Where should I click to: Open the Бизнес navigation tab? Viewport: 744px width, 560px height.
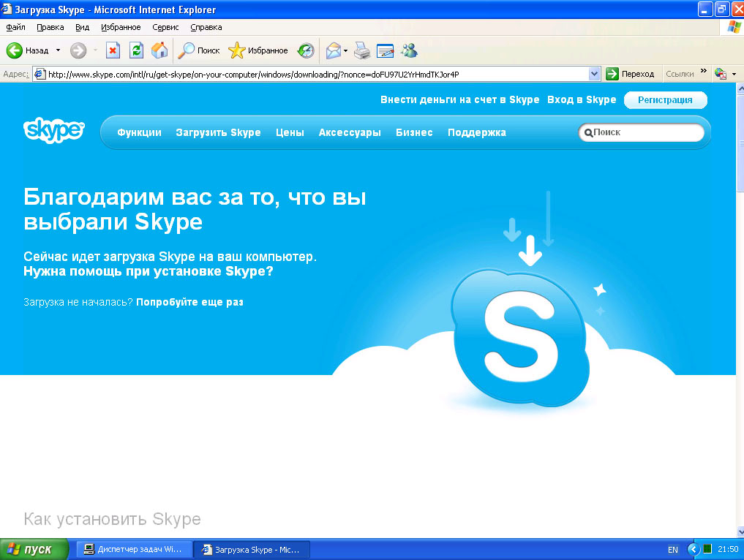pyautogui.click(x=414, y=132)
